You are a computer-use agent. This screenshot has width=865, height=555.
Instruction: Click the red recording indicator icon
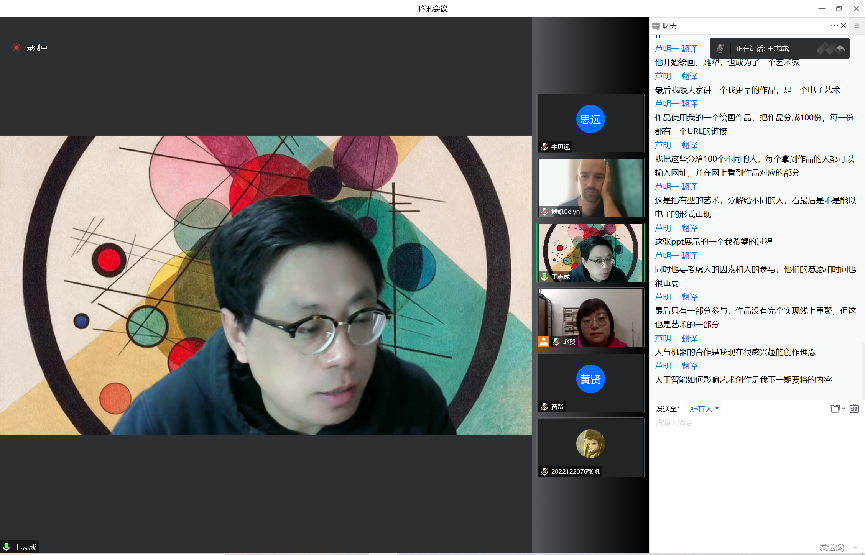pyautogui.click(x=16, y=47)
